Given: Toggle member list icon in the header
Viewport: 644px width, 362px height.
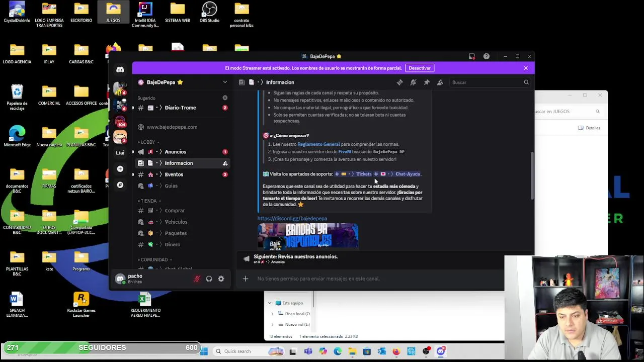Looking at the screenshot, I should click(x=440, y=82).
